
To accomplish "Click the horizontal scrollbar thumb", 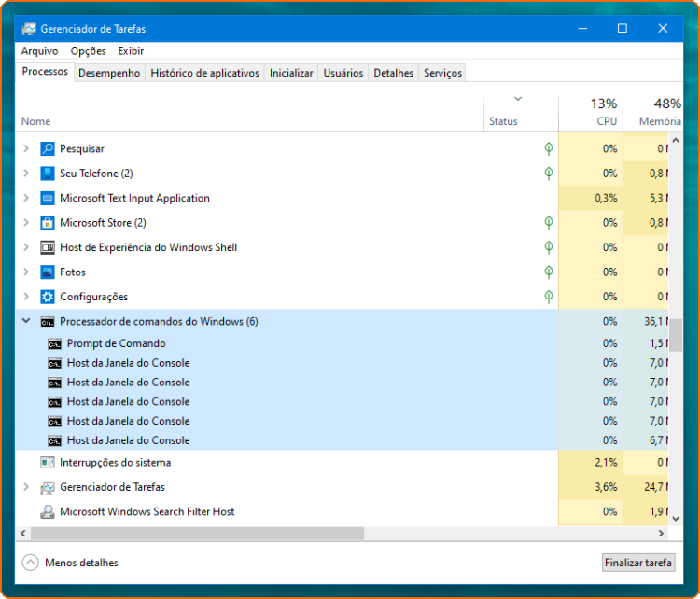I will pyautogui.click(x=197, y=534).
